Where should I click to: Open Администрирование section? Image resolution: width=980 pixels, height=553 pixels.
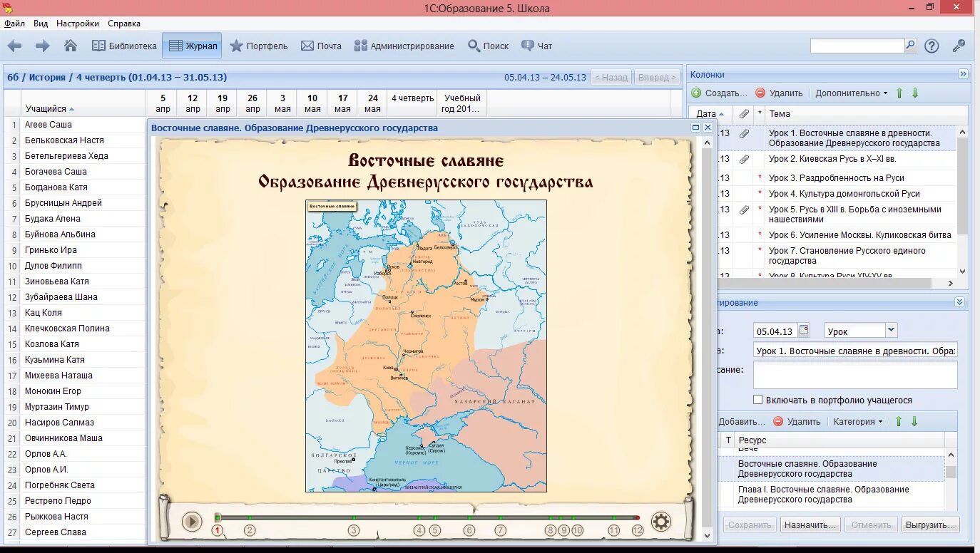[404, 46]
